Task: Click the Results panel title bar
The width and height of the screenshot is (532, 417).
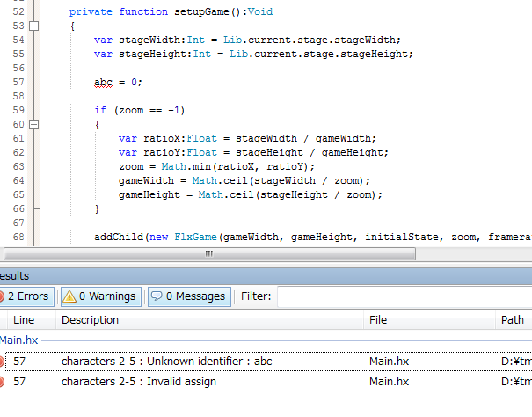Action: point(266,275)
